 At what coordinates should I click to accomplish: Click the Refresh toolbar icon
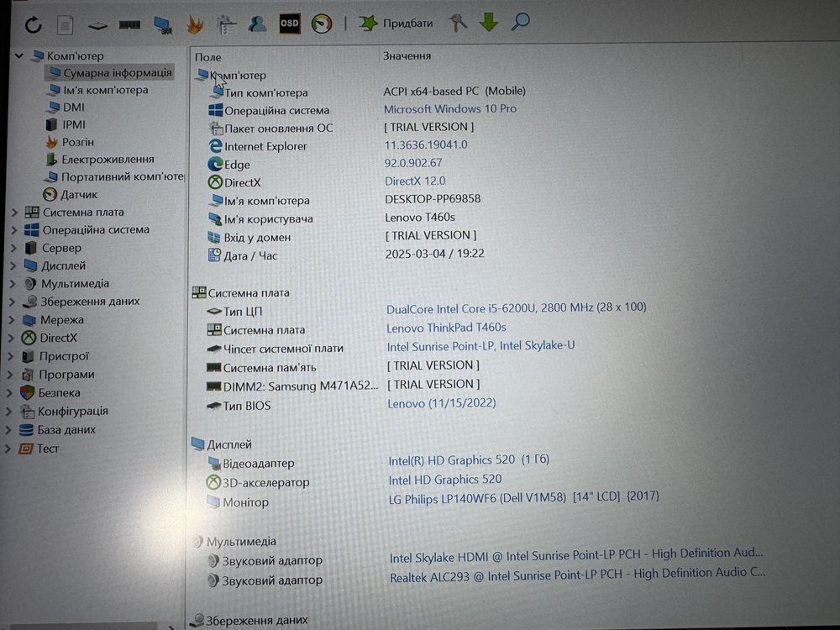click(34, 24)
